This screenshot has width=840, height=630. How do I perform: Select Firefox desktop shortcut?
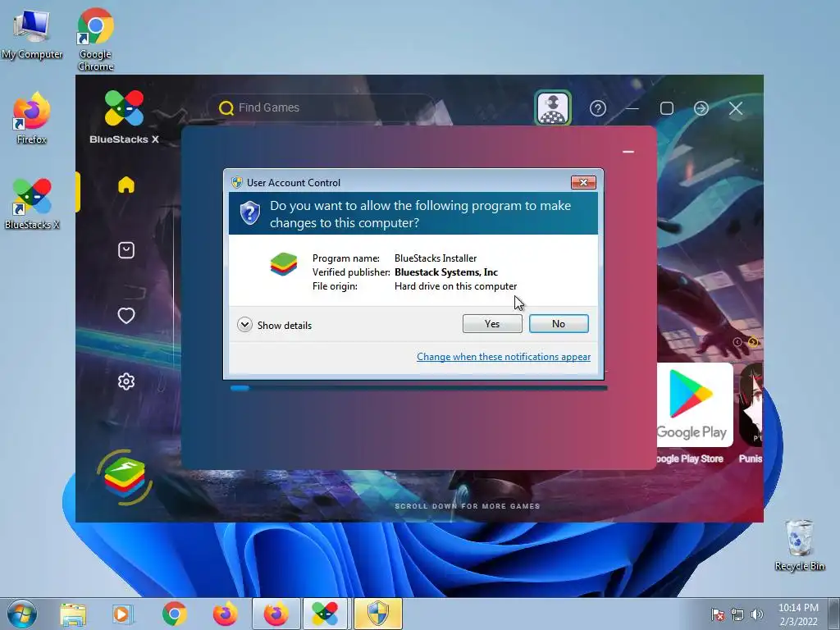coord(32,118)
